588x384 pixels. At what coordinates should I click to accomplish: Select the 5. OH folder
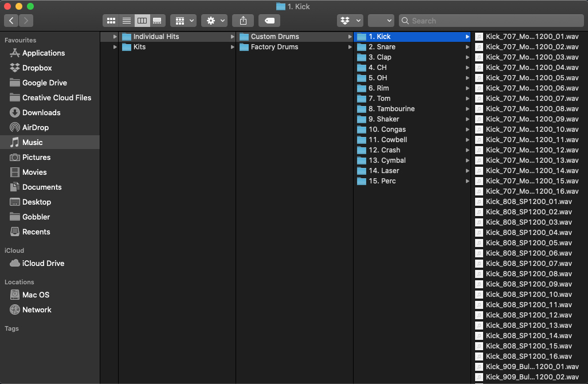coord(411,77)
